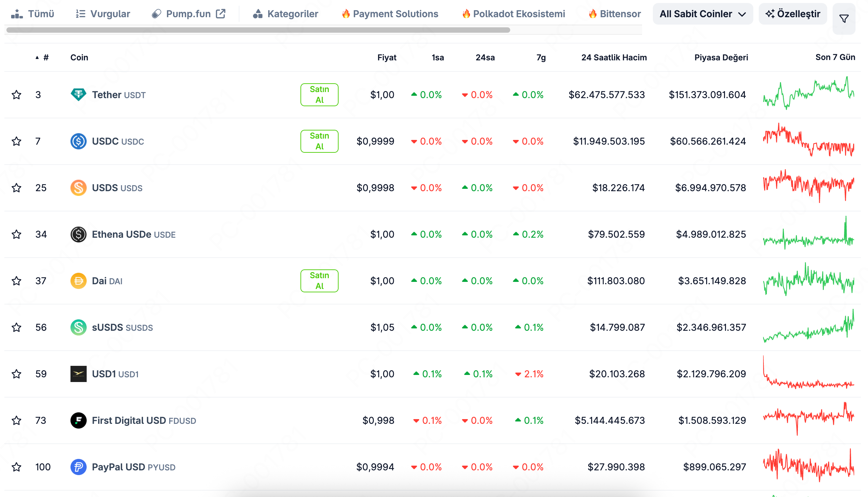The height and width of the screenshot is (497, 868).
Task: Click sUSDS price $1,05
Action: tap(382, 327)
